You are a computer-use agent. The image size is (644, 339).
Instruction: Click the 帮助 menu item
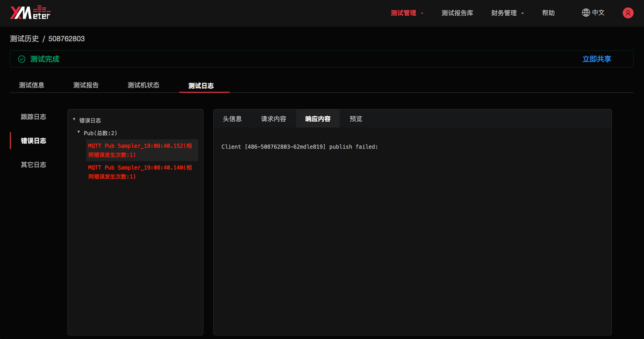[x=548, y=13]
